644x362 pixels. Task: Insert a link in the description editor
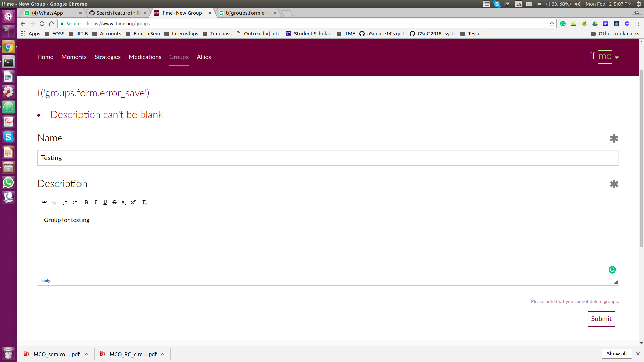tap(44, 202)
